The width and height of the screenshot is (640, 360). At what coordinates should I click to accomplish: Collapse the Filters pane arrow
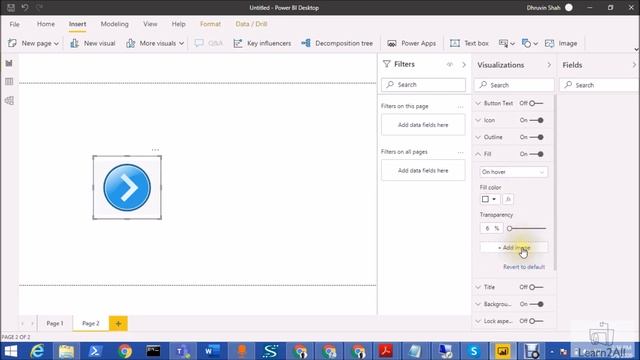[x=464, y=64]
